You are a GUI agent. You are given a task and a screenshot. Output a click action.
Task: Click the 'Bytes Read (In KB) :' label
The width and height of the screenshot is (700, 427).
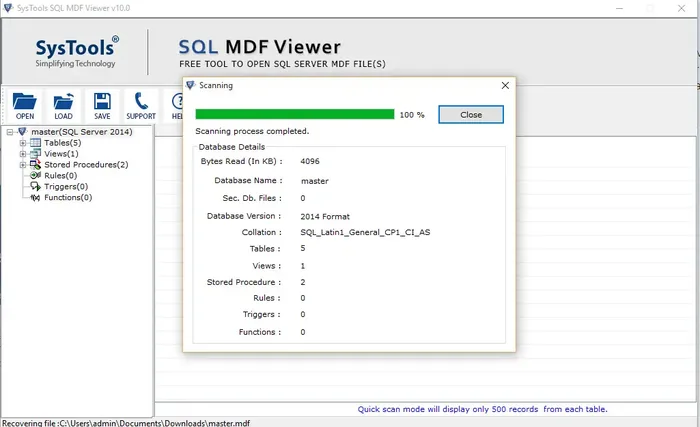coord(242,161)
